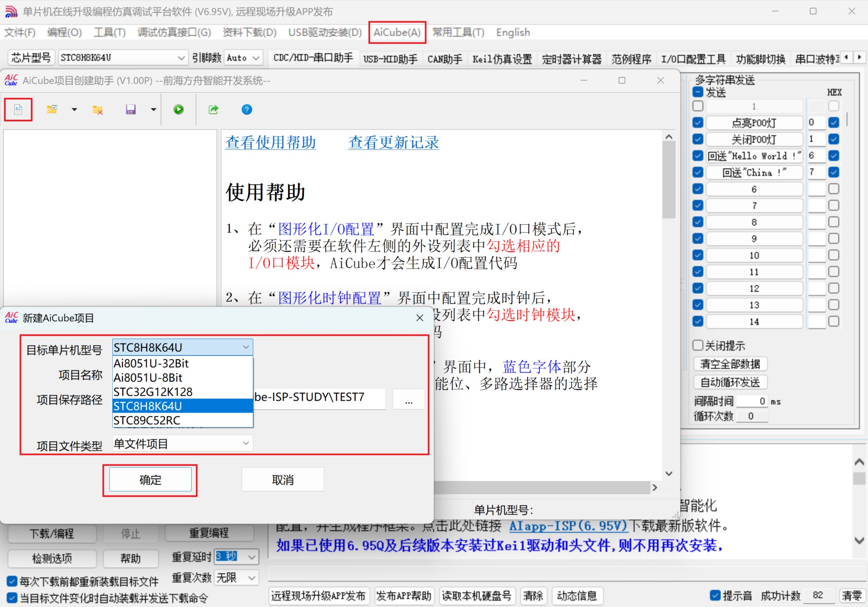The width and height of the screenshot is (868, 607).
Task: Click the help pane scroll-down arrow
Action: (669, 474)
